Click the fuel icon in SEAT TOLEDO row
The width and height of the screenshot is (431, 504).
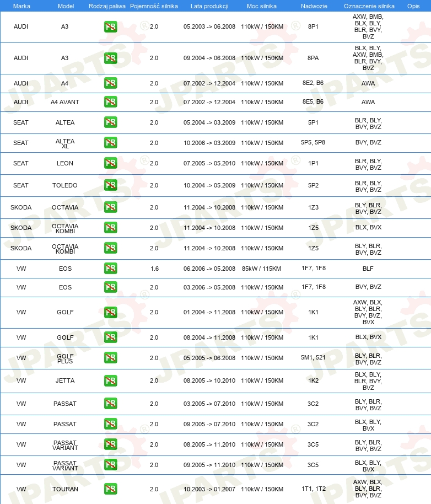point(110,185)
